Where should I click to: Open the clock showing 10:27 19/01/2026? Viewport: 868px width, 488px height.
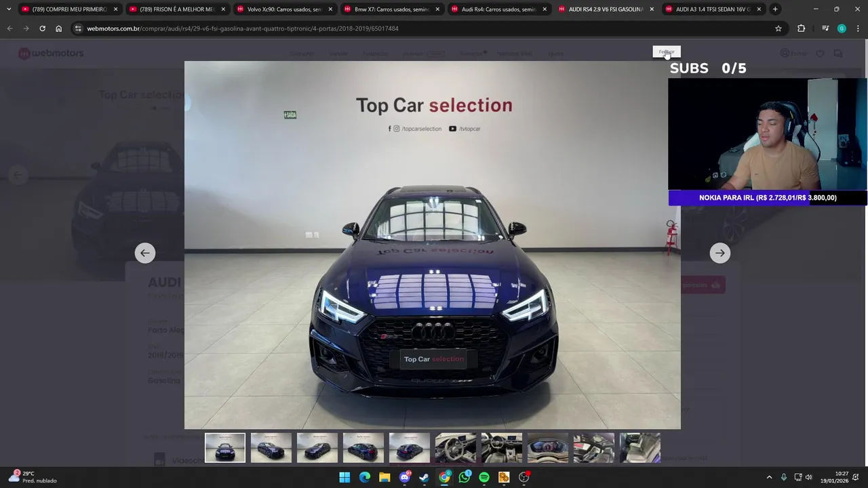pyautogui.click(x=834, y=477)
